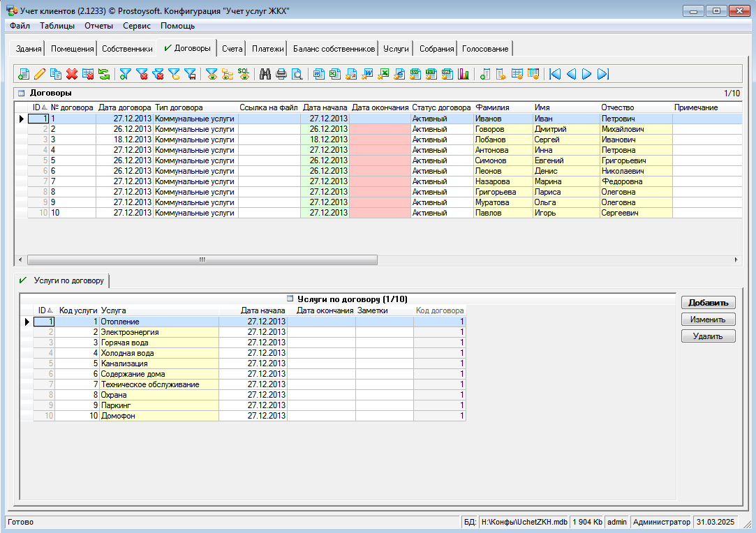Open the SQL query view icon
Image resolution: width=756 pixels, height=533 pixels.
[244, 74]
